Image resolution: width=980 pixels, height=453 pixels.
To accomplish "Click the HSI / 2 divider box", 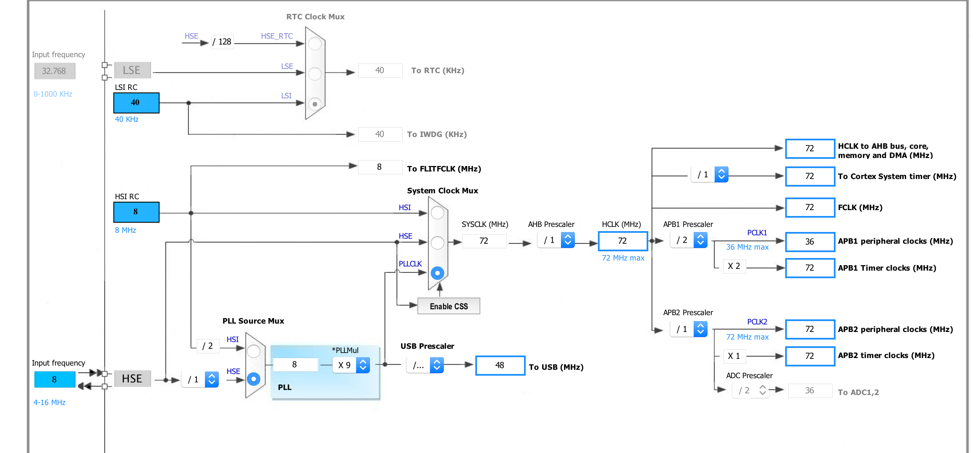I will pyautogui.click(x=208, y=346).
